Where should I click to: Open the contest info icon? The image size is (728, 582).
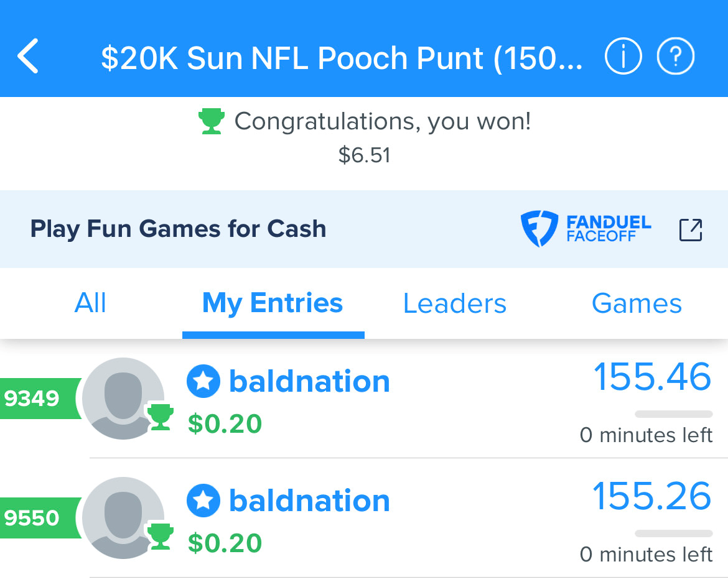(623, 56)
